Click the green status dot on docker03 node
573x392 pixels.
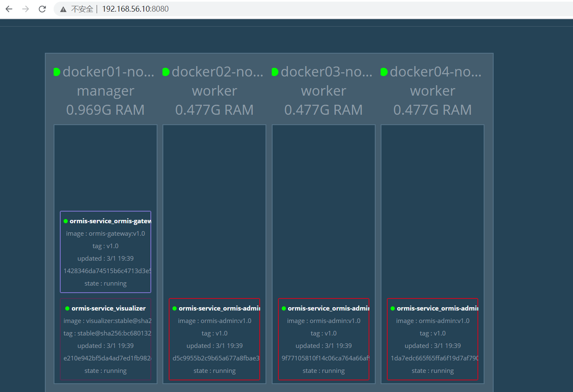275,71
